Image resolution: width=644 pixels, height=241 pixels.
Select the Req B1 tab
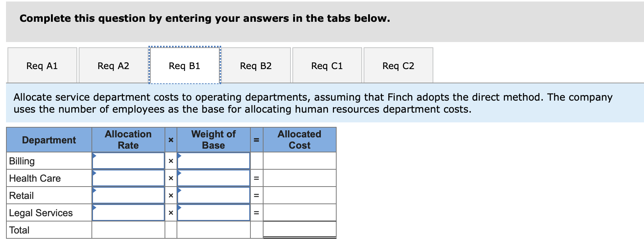coord(184,65)
